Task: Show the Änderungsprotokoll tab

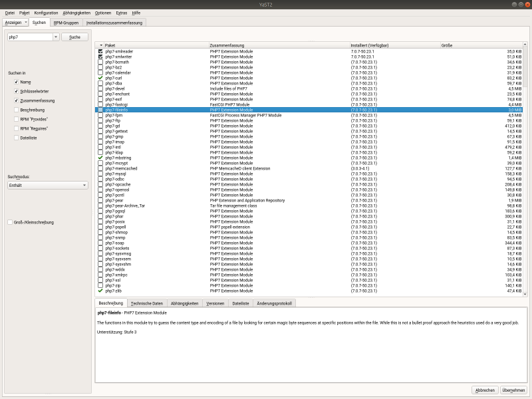Action: pos(275,303)
